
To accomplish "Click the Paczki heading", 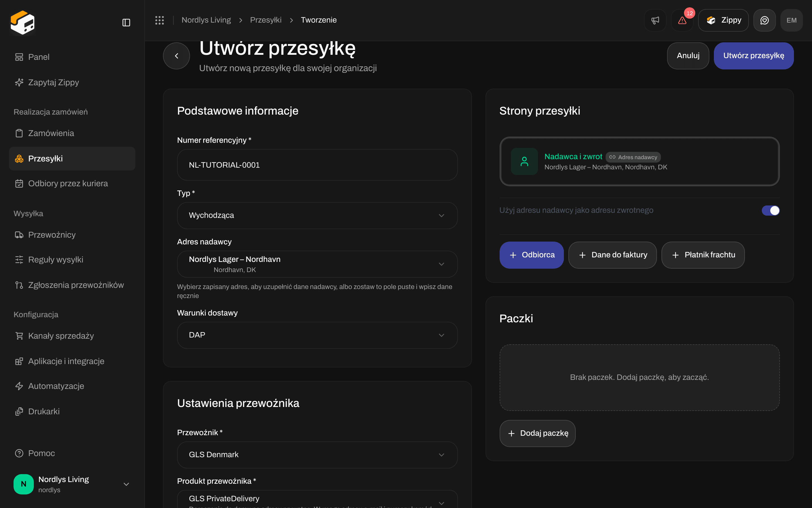I will pos(516,319).
